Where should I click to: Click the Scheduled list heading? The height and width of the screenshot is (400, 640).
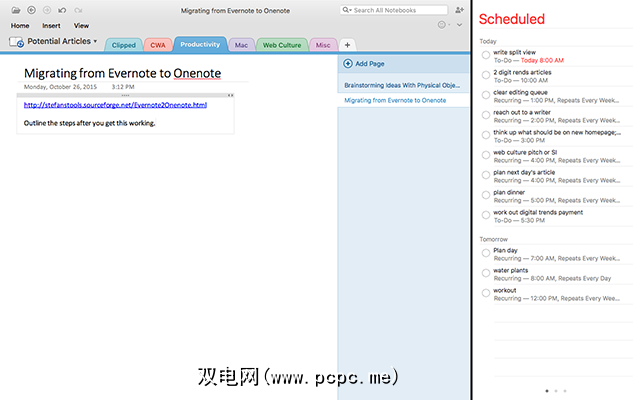[512, 19]
